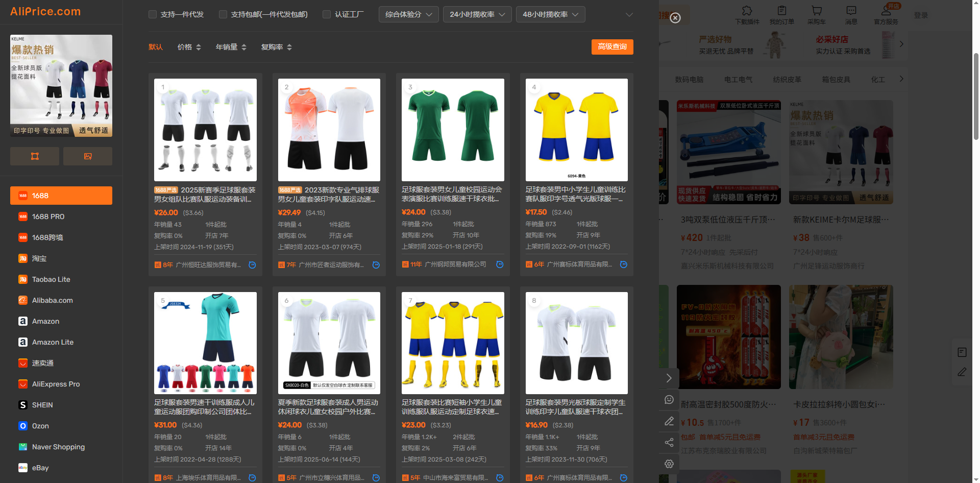Open settings gear in side toolbar

(669, 464)
